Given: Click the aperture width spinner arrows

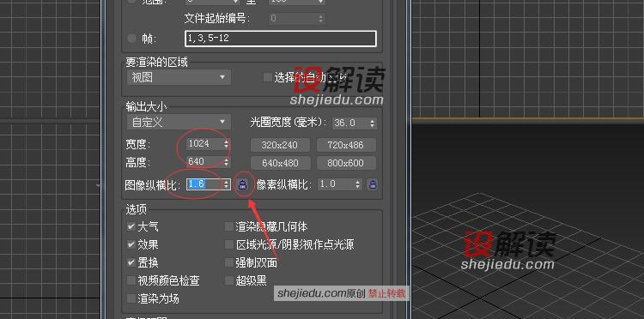Looking at the screenshot, I should pos(372,123).
